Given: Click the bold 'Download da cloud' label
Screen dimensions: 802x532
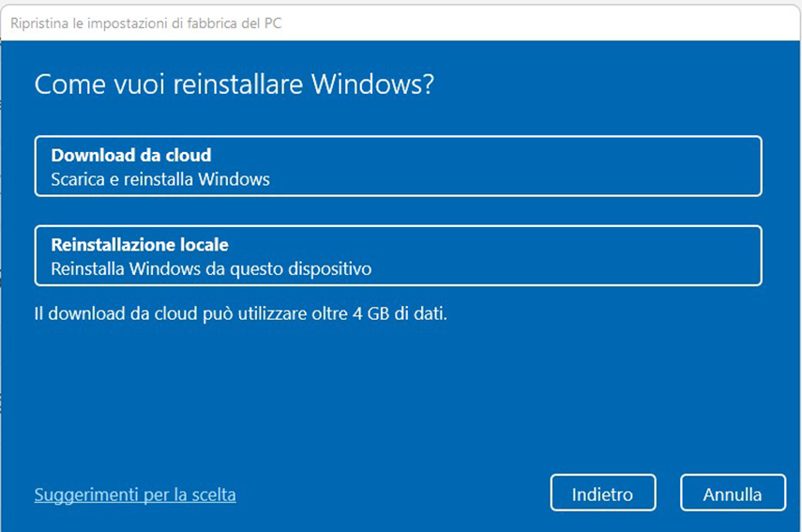Looking at the screenshot, I should click(131, 155).
